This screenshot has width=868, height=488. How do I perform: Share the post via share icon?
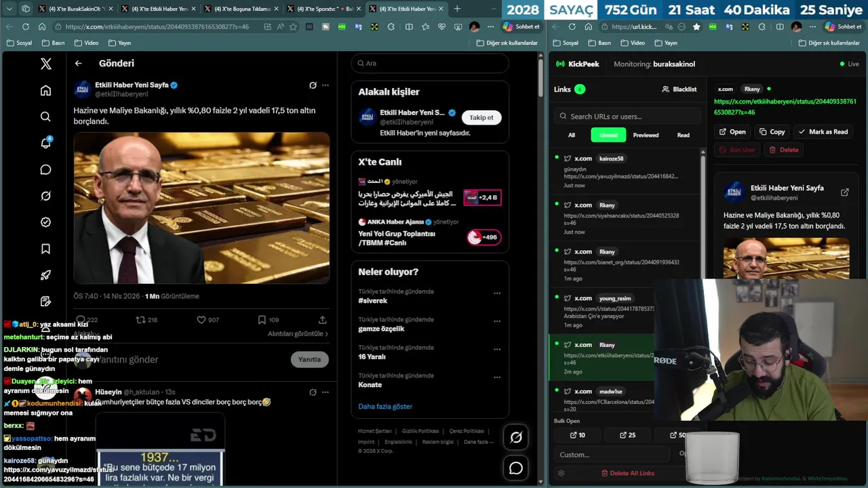(323, 320)
